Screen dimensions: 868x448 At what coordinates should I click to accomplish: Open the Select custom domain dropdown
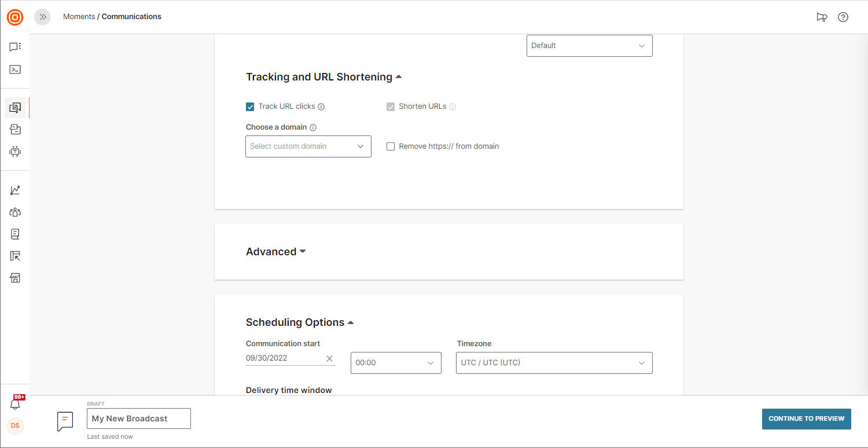(x=308, y=146)
